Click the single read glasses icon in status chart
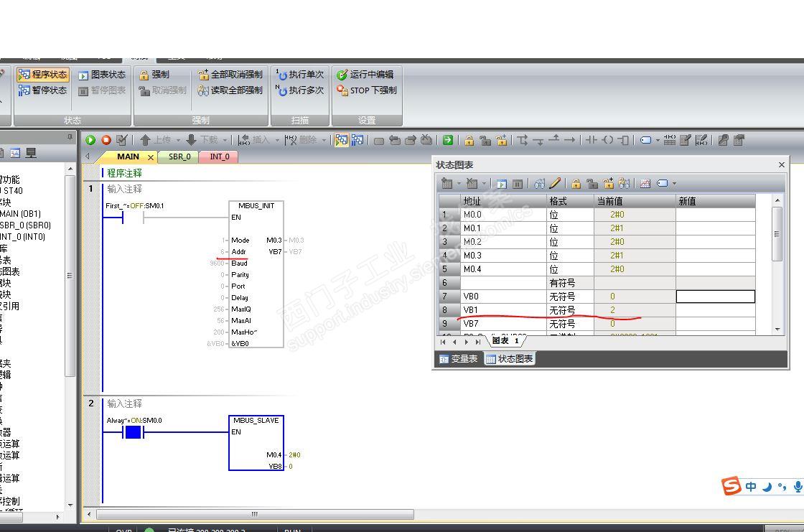This screenshot has height=532, width=804. (539, 183)
